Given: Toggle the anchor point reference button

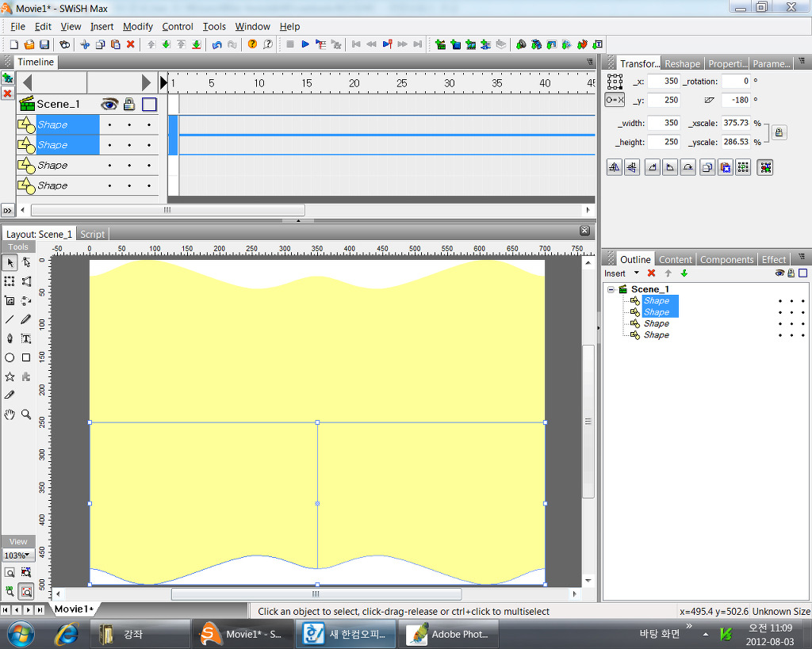Looking at the screenshot, I should (x=615, y=82).
